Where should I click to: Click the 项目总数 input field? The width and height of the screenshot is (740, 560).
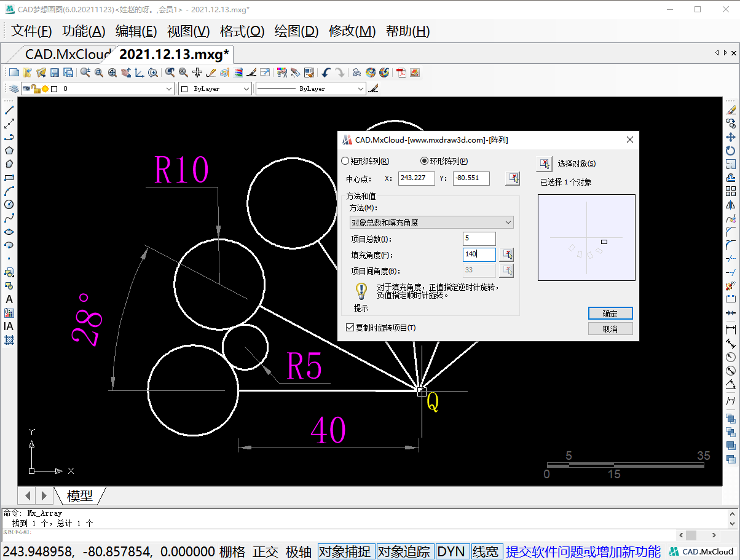pyautogui.click(x=479, y=239)
